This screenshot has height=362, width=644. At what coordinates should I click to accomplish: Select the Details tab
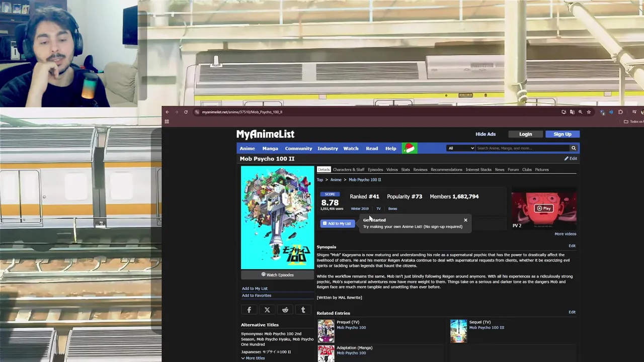pyautogui.click(x=324, y=169)
